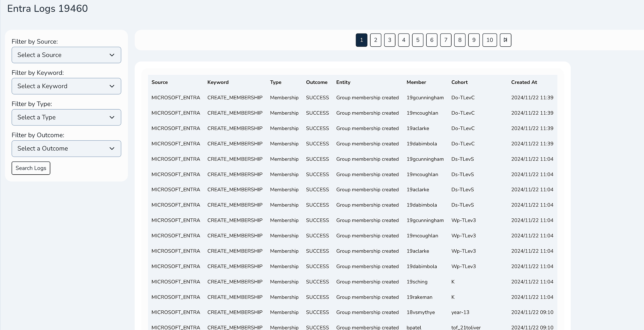Open page 7 of results
This screenshot has width=644, height=330.
[446, 40]
